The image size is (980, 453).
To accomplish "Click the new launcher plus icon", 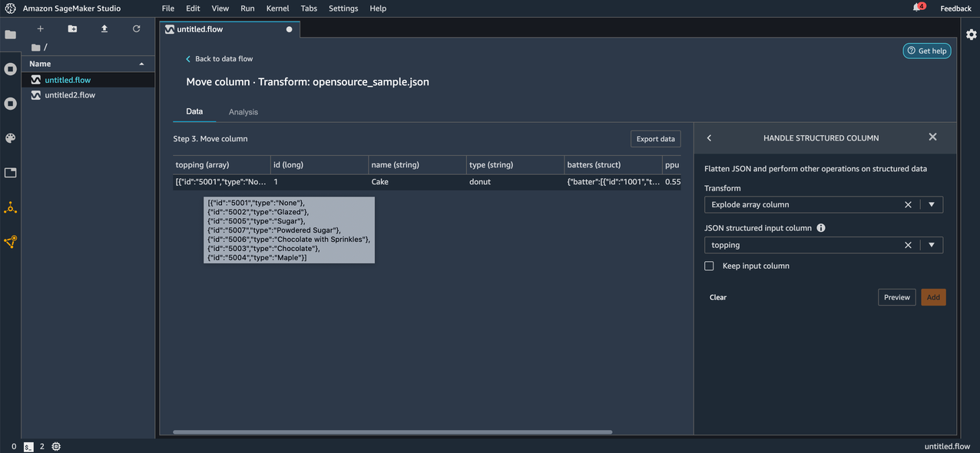I will tap(41, 28).
